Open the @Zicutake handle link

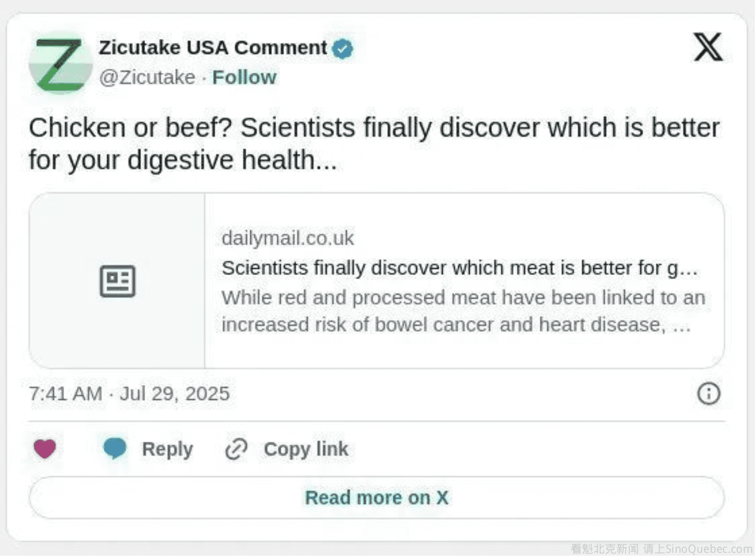(147, 77)
